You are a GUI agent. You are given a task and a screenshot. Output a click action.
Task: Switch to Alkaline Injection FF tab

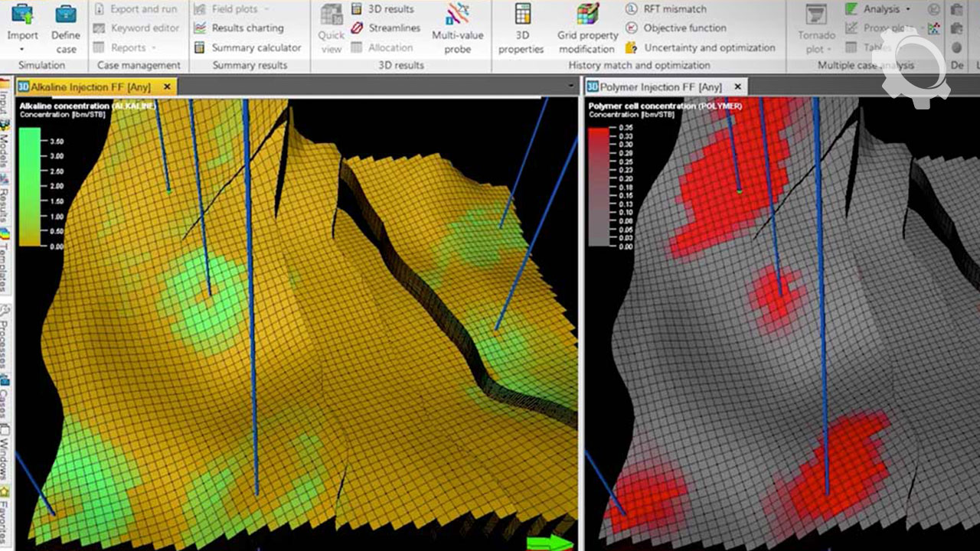click(x=90, y=87)
